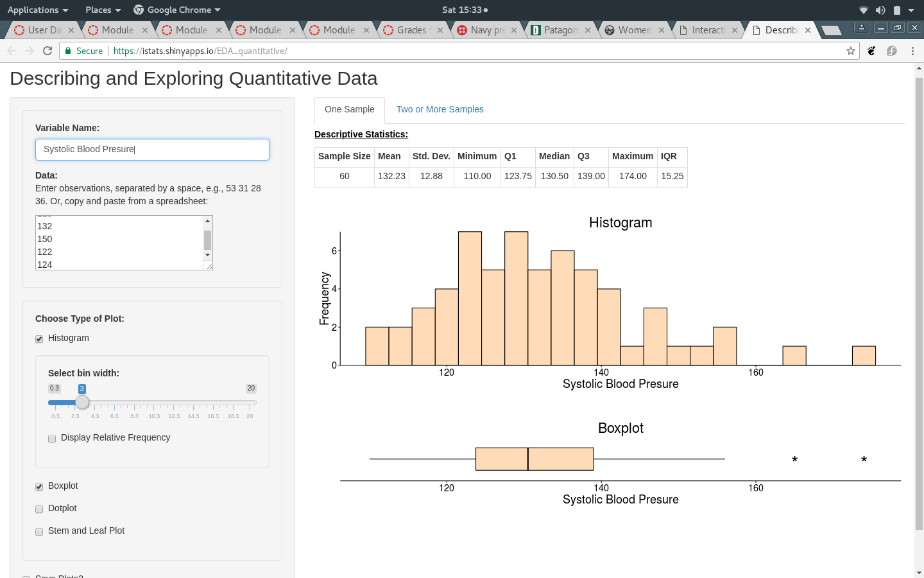924x578 pixels.
Task: Click the One Sample tab
Action: point(349,109)
